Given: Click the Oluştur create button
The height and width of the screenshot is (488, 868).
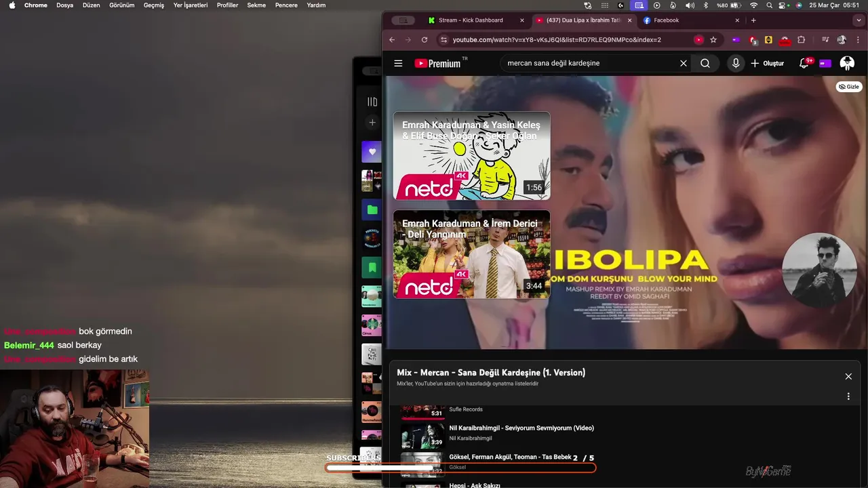Looking at the screenshot, I should point(767,63).
